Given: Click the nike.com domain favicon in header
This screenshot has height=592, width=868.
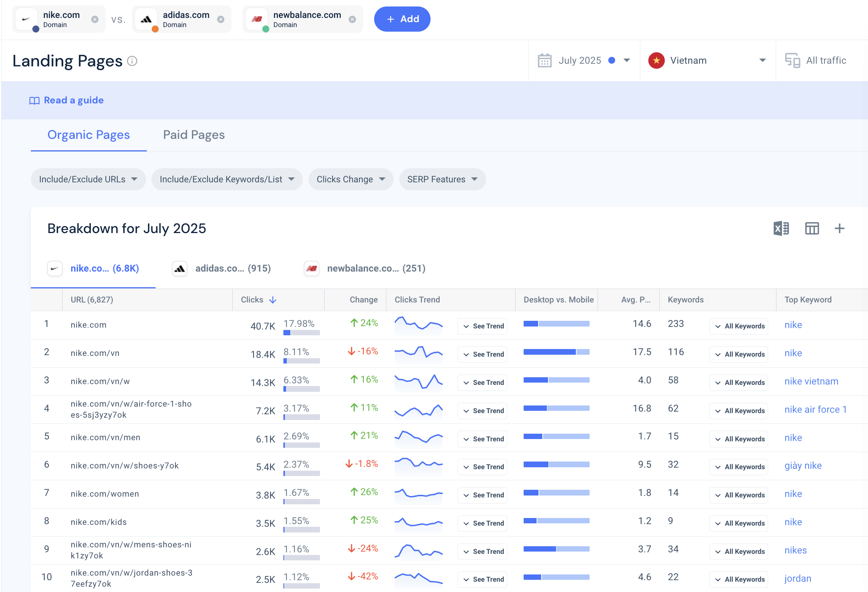Looking at the screenshot, I should [26, 19].
